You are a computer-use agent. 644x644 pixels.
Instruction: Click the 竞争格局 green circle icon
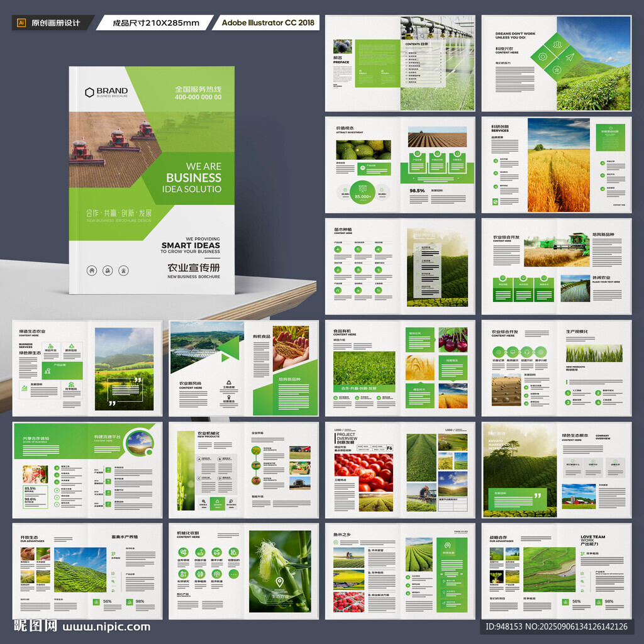[200, 574]
